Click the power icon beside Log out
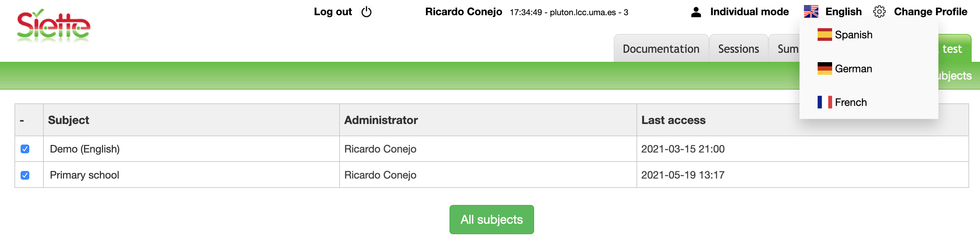This screenshot has width=980, height=240. [366, 12]
